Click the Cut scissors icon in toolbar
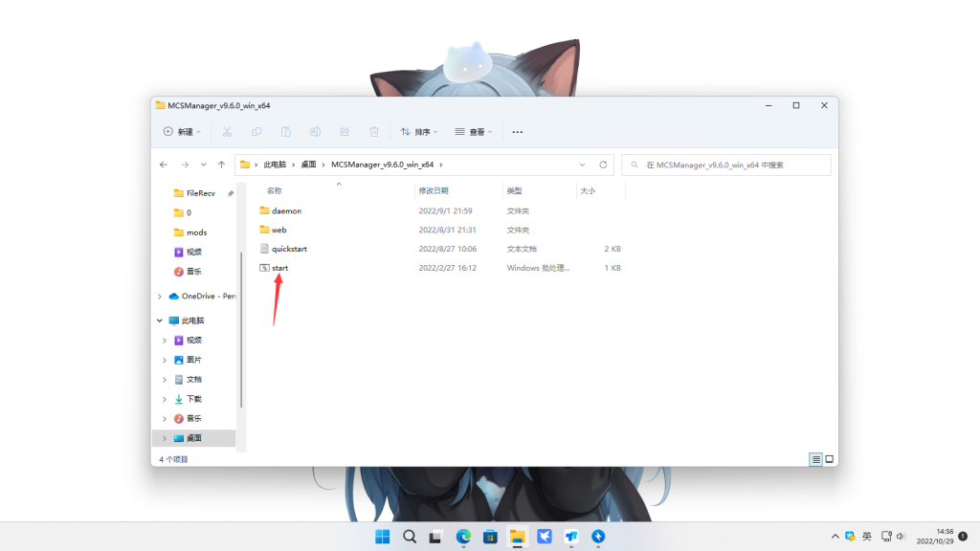The height and width of the screenshot is (551, 980). pyautogui.click(x=227, y=132)
